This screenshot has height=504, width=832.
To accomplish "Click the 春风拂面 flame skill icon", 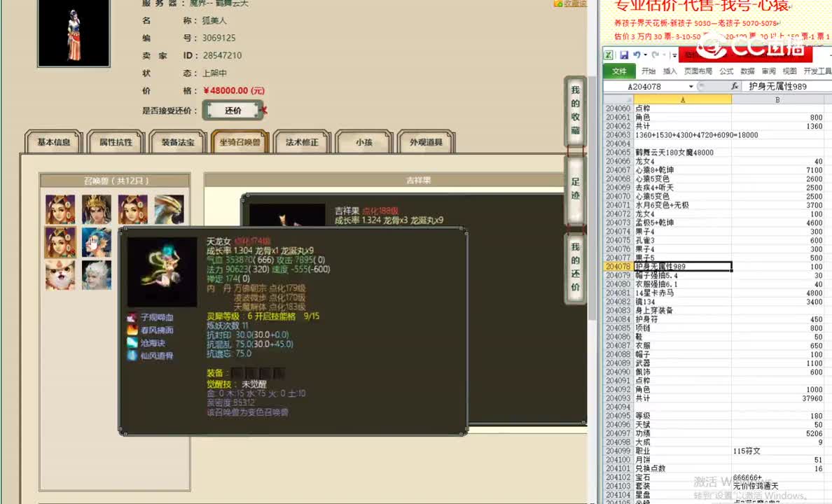I will [x=132, y=330].
